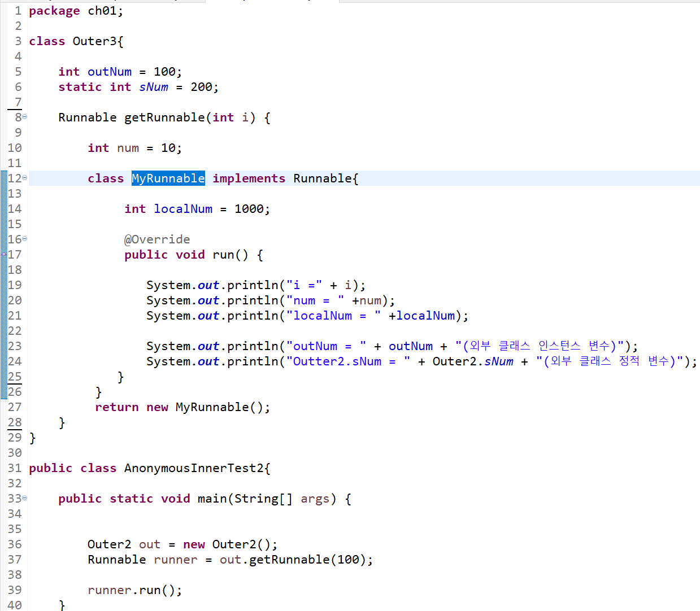This screenshot has width=700, height=611.
Task: Click 'main' in the method signature
Action: (212, 499)
